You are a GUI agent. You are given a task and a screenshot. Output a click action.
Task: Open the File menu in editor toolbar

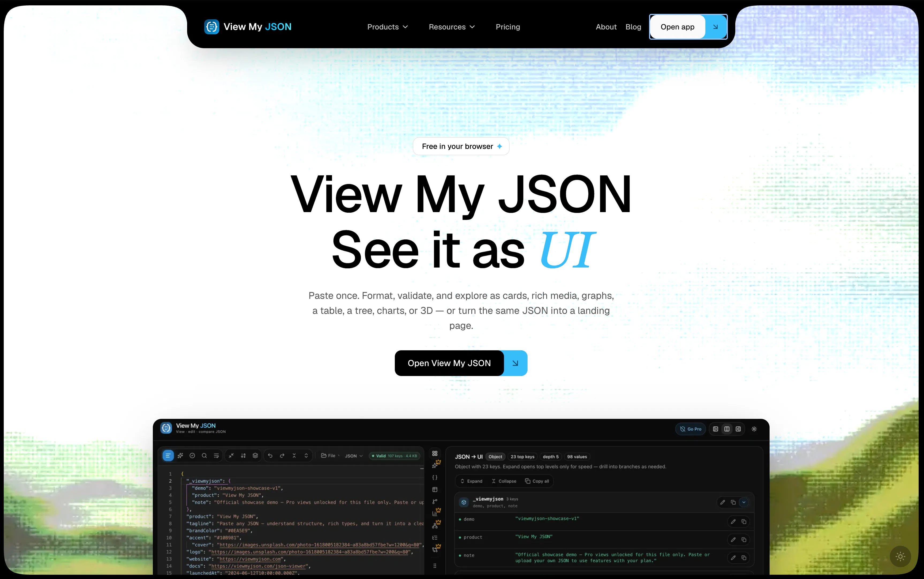[330, 456]
